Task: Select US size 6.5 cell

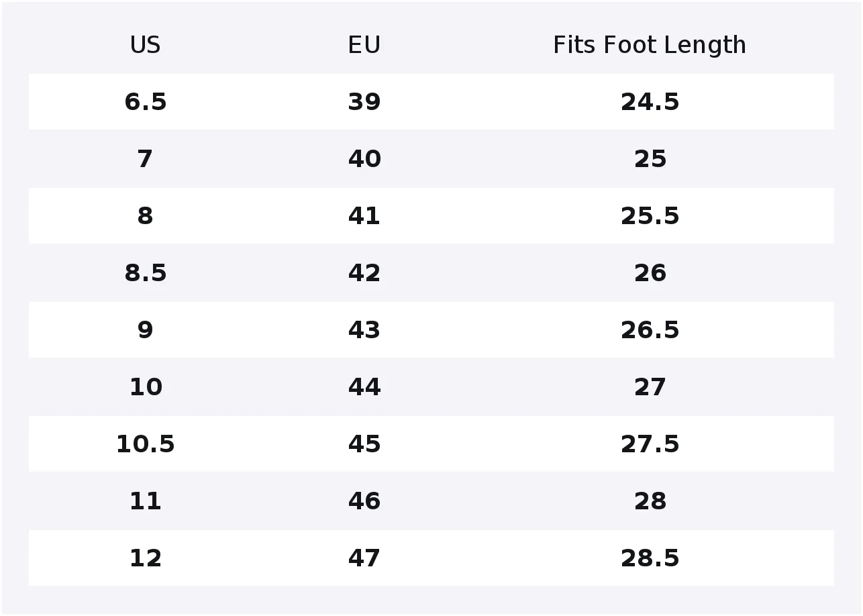Action: click(145, 102)
